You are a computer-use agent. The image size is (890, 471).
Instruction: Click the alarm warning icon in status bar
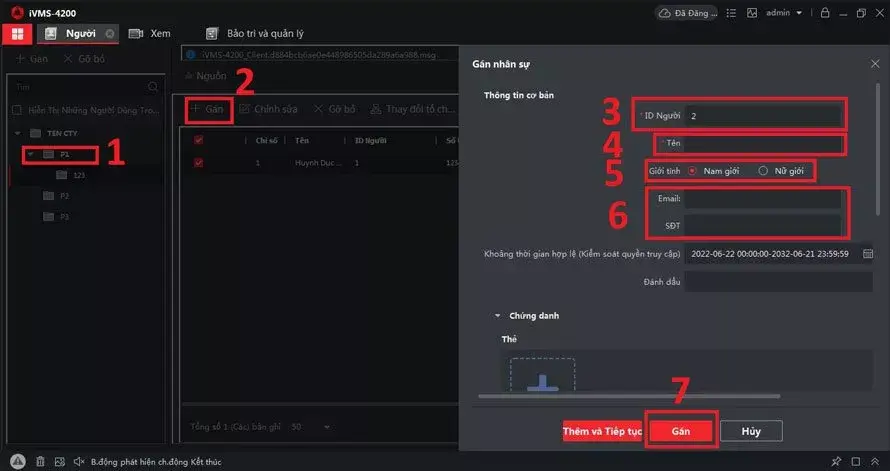point(18,461)
